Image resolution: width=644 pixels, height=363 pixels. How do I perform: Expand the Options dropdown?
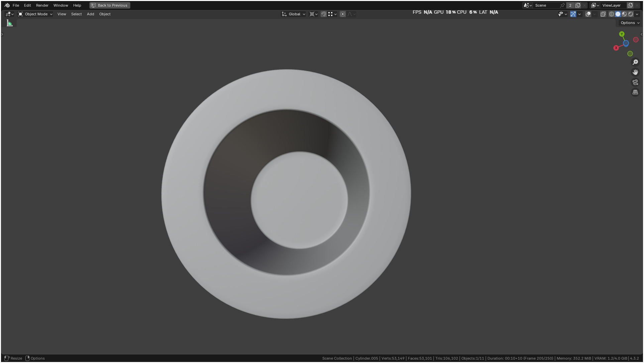point(630,23)
